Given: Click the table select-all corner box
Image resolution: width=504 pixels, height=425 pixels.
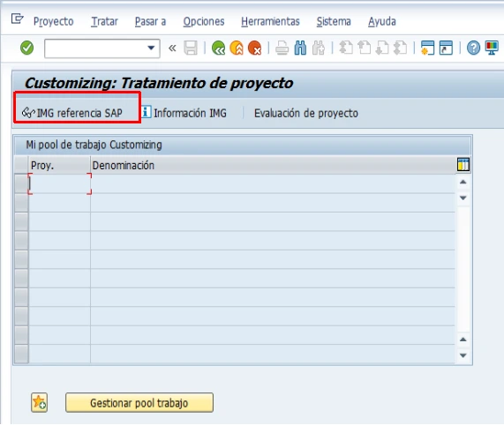Looking at the screenshot, I should (x=21, y=165).
